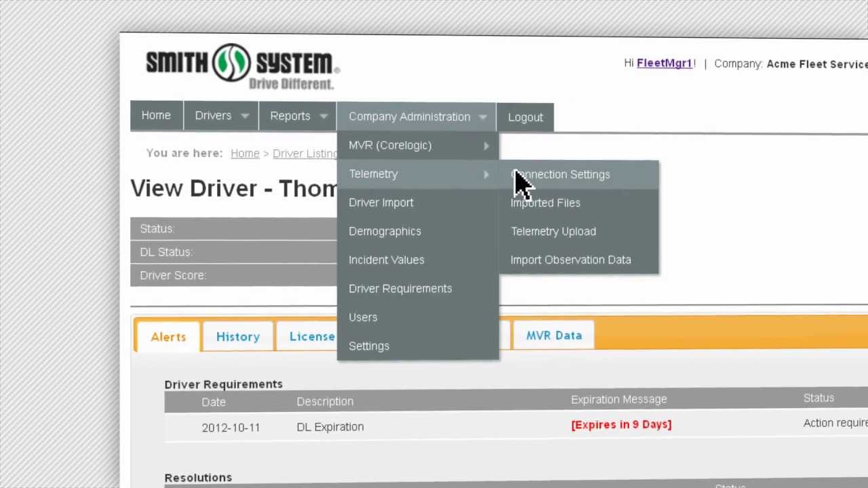
Task: Click the Company Administration dropdown arrow
Action: coord(483,117)
